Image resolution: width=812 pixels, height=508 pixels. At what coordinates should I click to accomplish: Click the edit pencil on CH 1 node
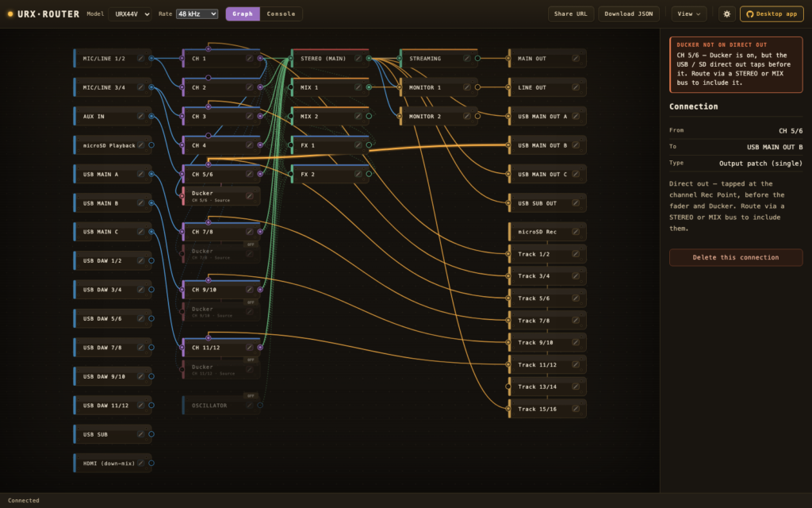249,59
